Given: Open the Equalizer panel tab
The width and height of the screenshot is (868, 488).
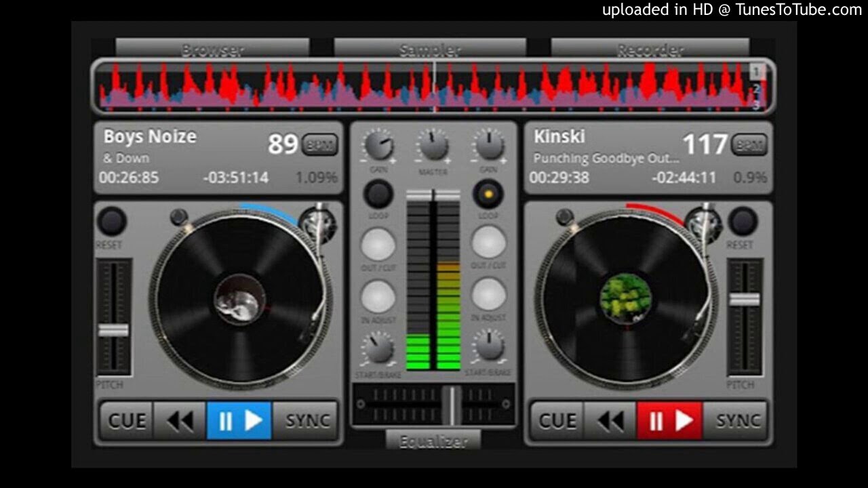Looking at the screenshot, I should [x=433, y=441].
